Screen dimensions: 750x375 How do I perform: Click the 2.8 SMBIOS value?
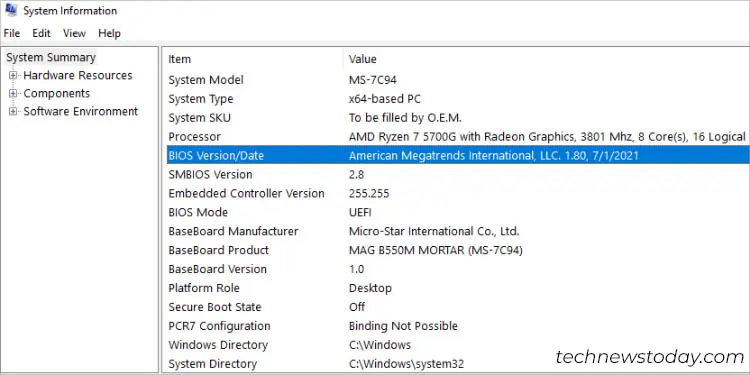tap(356, 175)
